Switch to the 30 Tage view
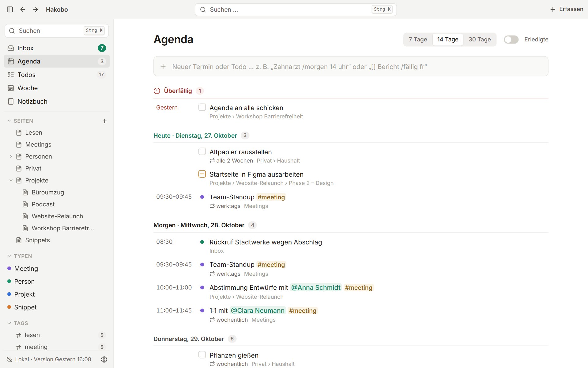 pyautogui.click(x=480, y=40)
